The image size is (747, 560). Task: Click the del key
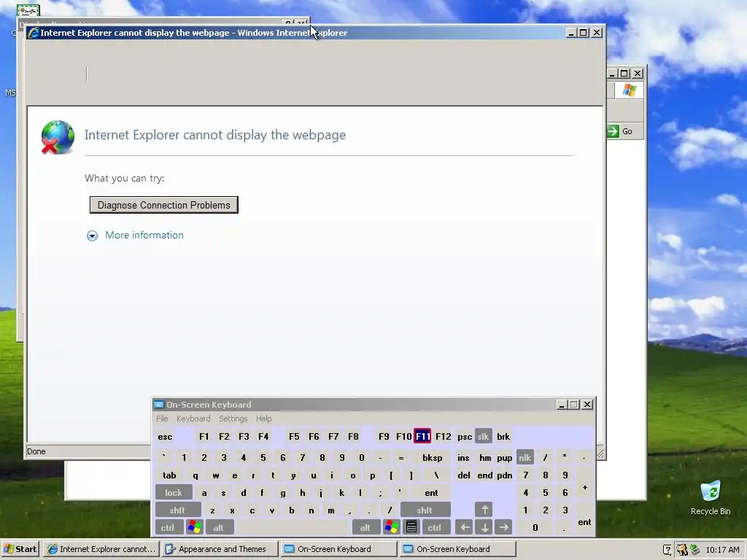(x=463, y=475)
